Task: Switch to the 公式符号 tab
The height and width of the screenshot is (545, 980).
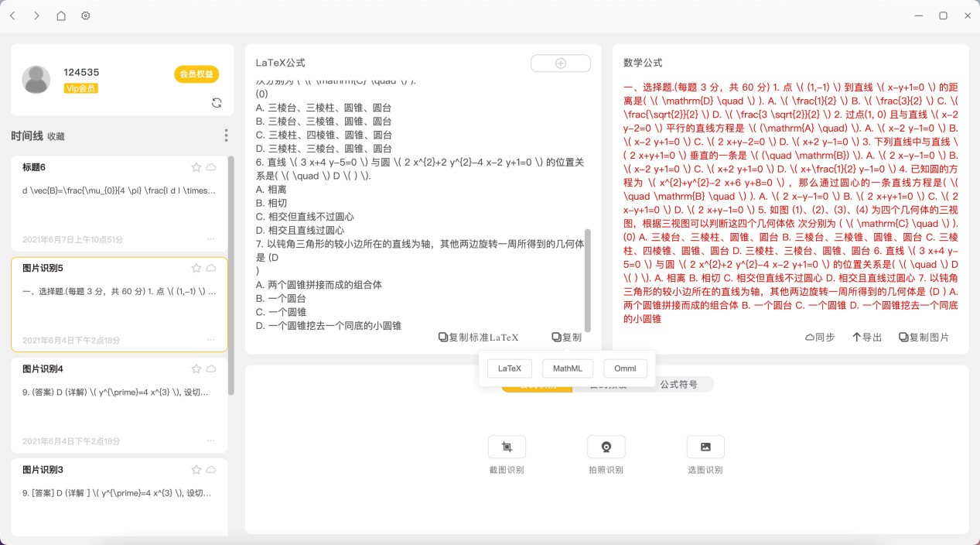Action: pos(678,384)
